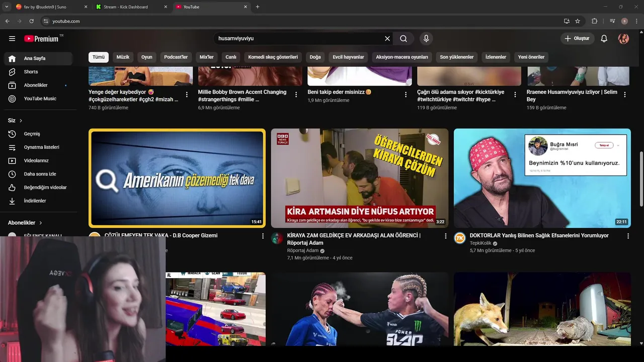
Task: Open the Power Slap video thumbnail
Action: pyautogui.click(x=360, y=309)
